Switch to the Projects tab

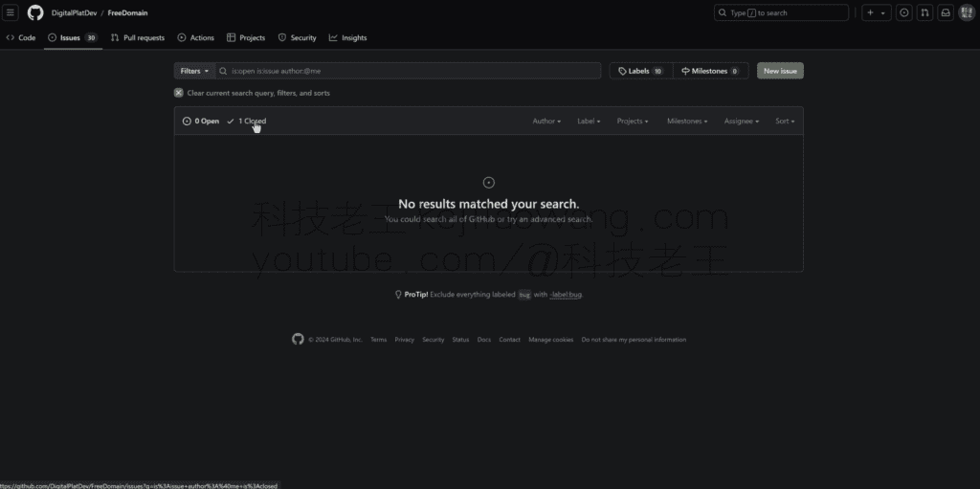coord(246,37)
